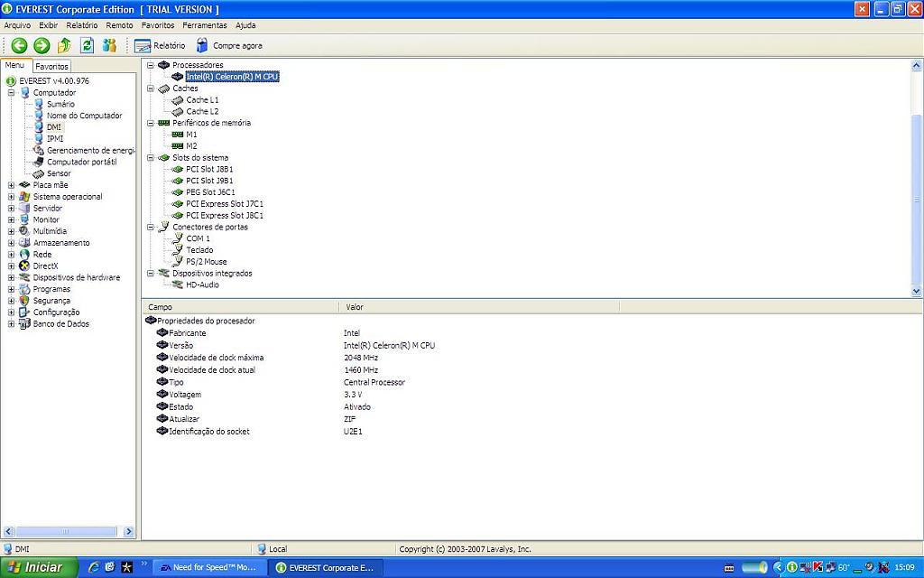This screenshot has width=924, height=578.
Task: Open the Arquivo menu
Action: coord(17,25)
